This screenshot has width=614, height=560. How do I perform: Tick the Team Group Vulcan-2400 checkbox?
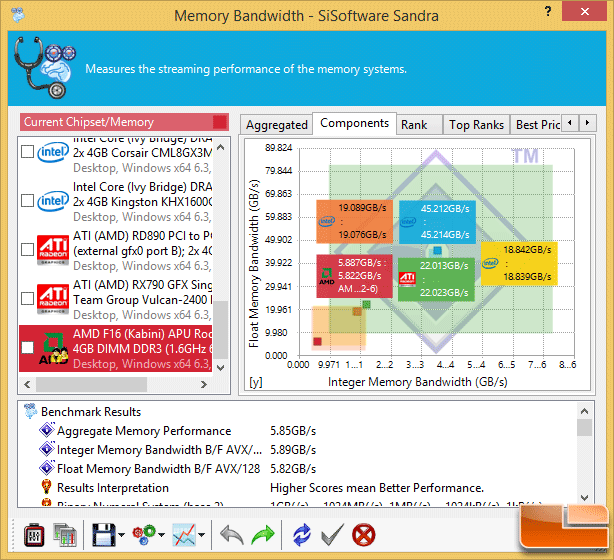tap(27, 298)
